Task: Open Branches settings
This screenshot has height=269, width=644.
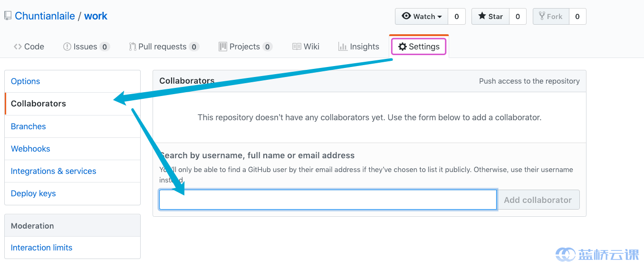Action: click(x=73, y=126)
